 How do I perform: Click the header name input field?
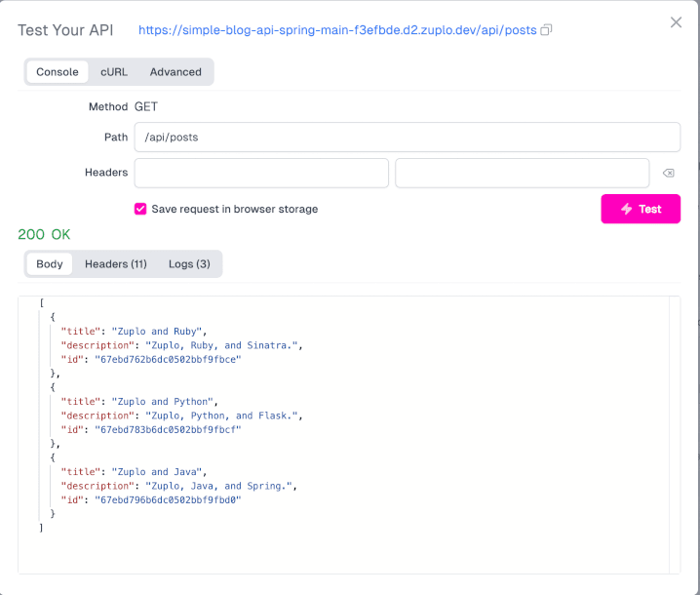(x=261, y=173)
